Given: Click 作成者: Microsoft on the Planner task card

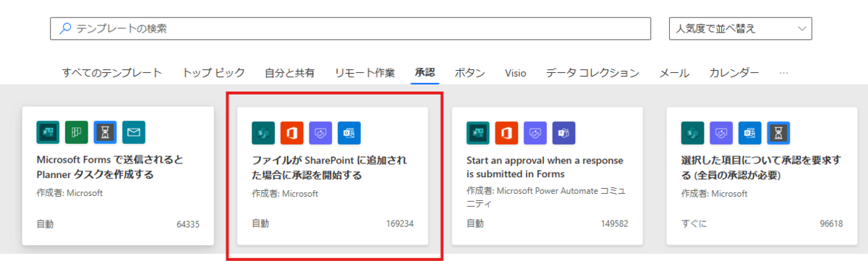Looking at the screenshot, I should pyautogui.click(x=69, y=193).
